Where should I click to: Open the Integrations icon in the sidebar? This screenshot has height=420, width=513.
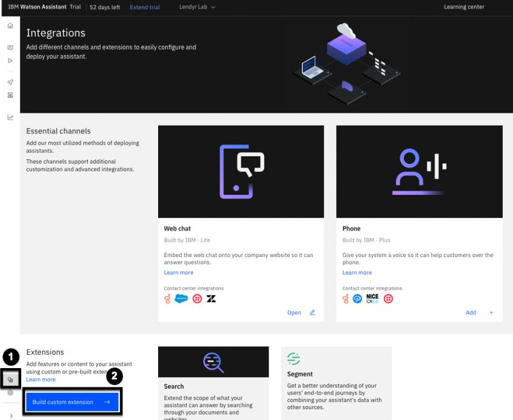pos(10,380)
